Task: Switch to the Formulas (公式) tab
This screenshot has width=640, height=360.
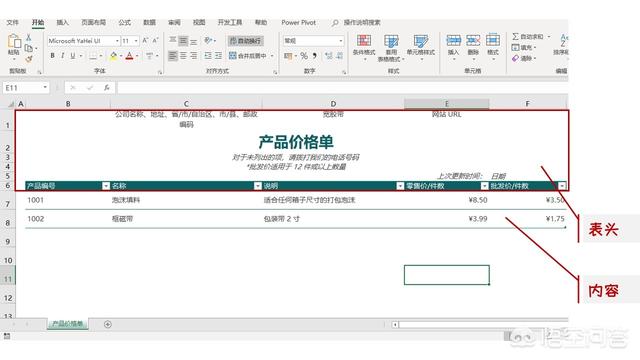Action: click(x=124, y=22)
